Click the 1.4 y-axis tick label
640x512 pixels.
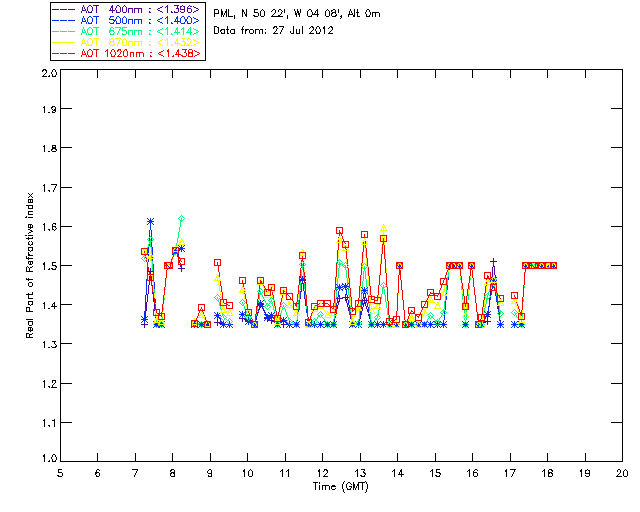click(49, 305)
